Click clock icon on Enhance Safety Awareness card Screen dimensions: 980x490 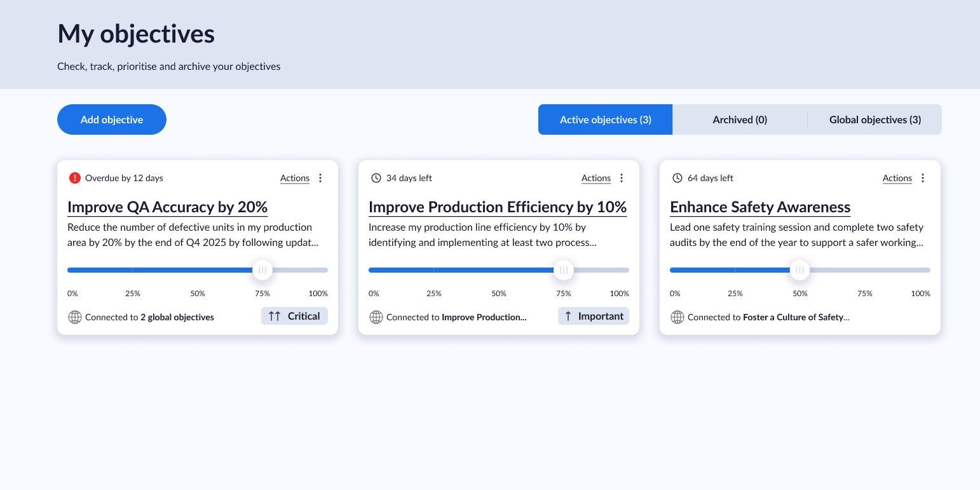click(x=677, y=178)
